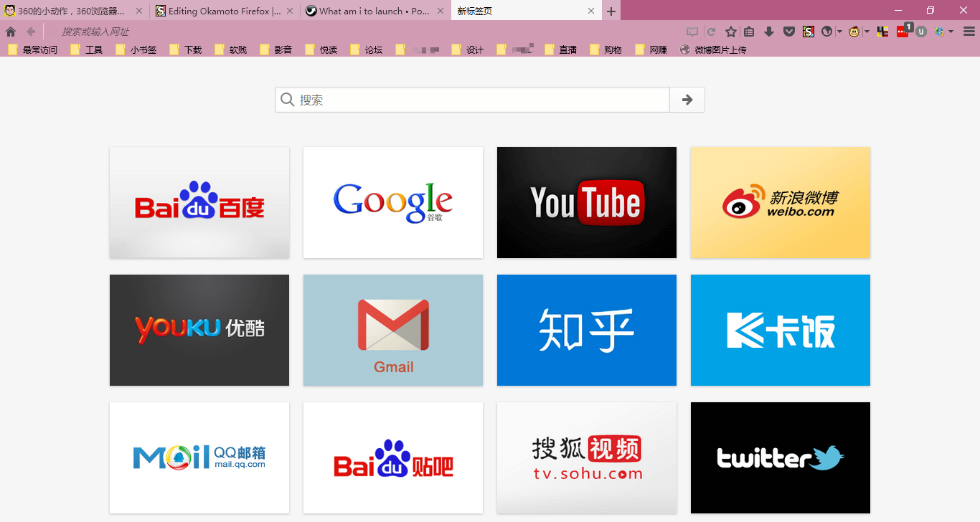The image size is (980, 522).
Task: Click the blue-green swirl extension icon
Action: (x=939, y=32)
